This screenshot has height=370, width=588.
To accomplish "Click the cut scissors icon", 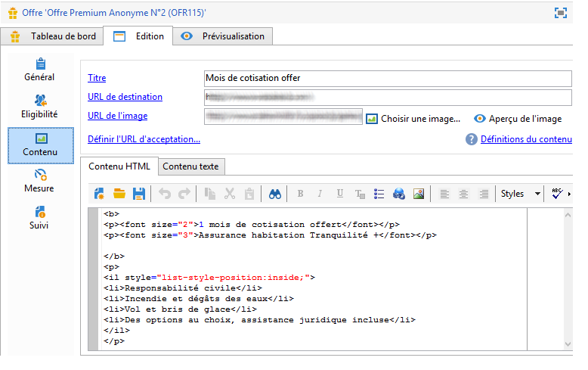I will click(230, 194).
